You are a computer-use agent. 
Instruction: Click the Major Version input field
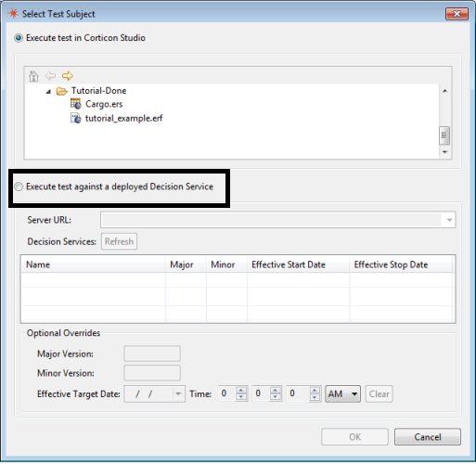(x=152, y=354)
